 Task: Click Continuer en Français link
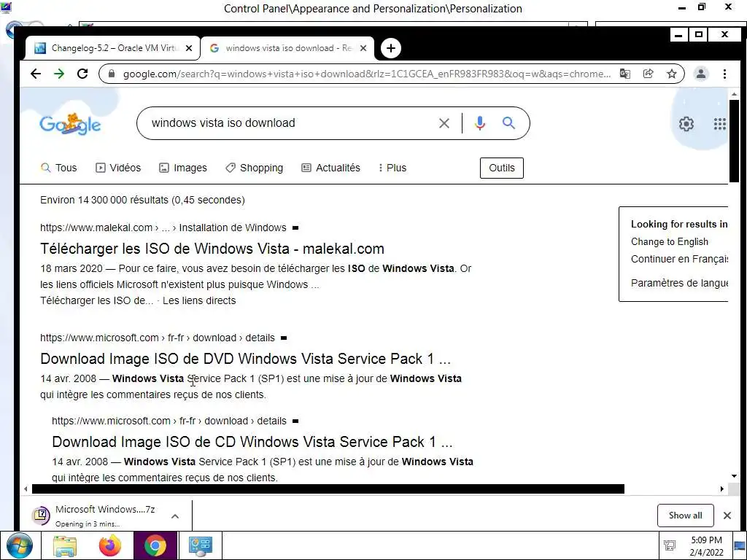click(679, 259)
